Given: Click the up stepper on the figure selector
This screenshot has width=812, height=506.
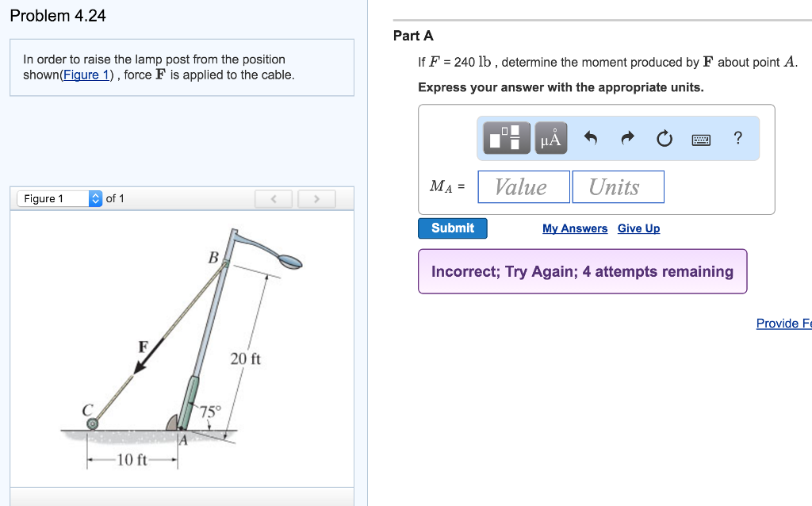Looking at the screenshot, I should click(95, 194).
